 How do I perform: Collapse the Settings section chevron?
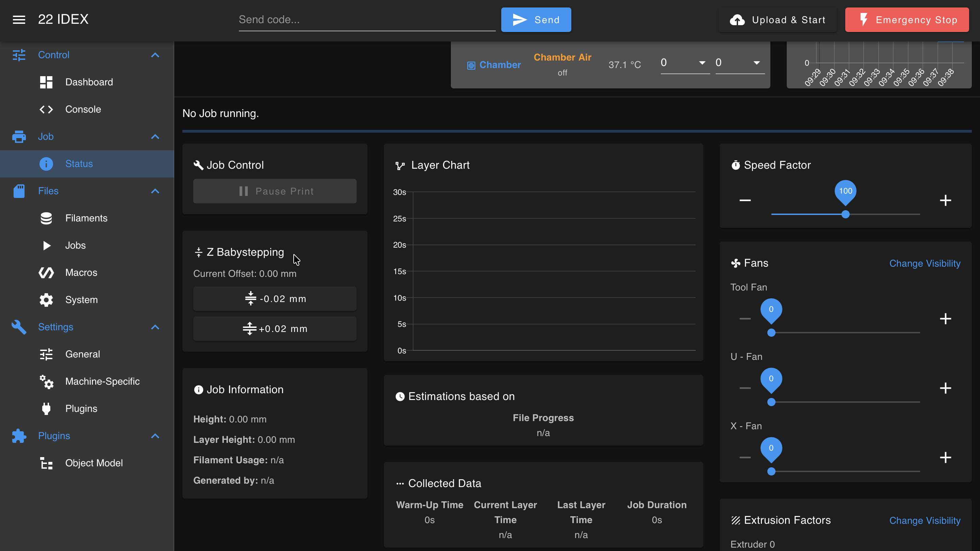(155, 327)
